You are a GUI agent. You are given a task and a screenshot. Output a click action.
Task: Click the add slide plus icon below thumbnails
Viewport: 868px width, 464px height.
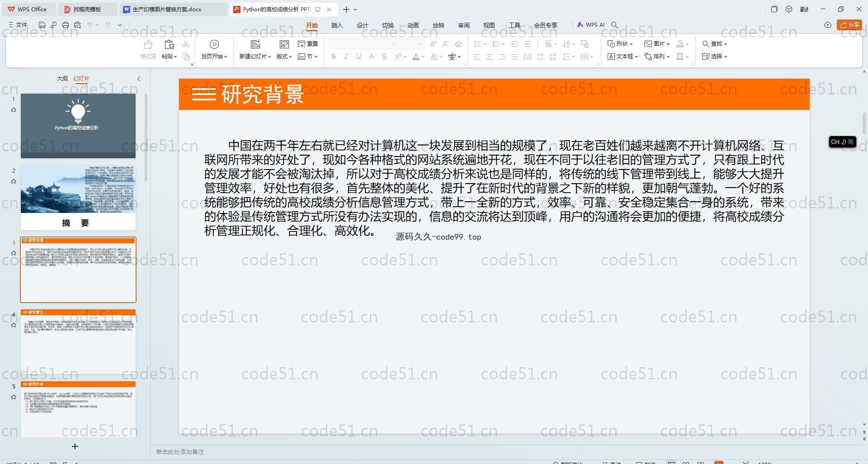tap(75, 446)
